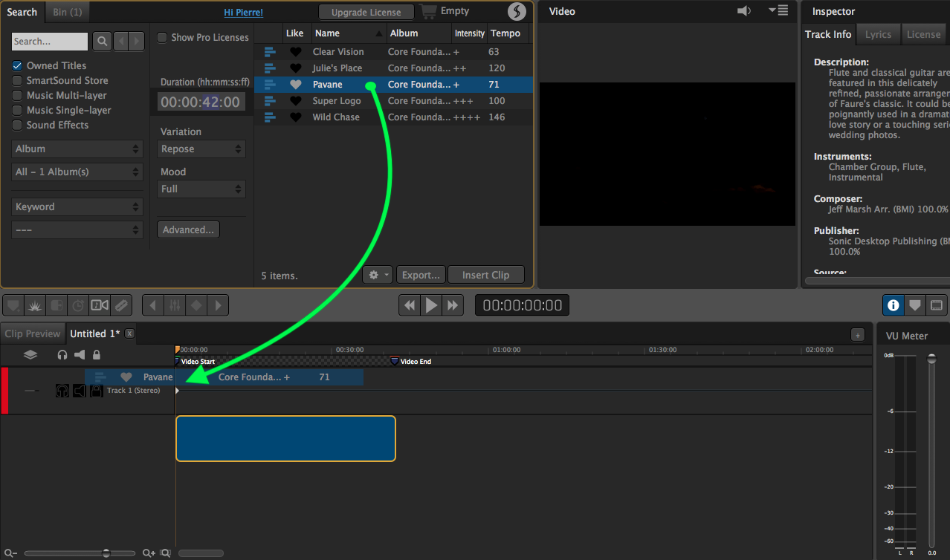Click the music video camera toolbar icon

(x=100, y=305)
